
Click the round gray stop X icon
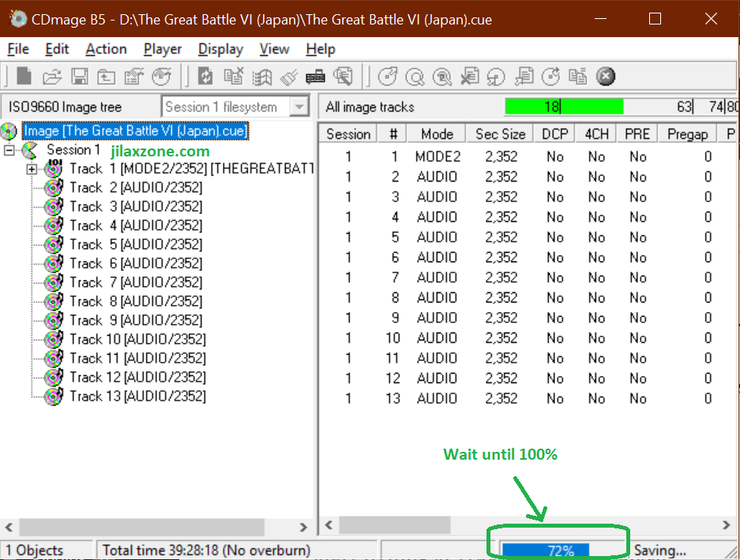pos(606,76)
